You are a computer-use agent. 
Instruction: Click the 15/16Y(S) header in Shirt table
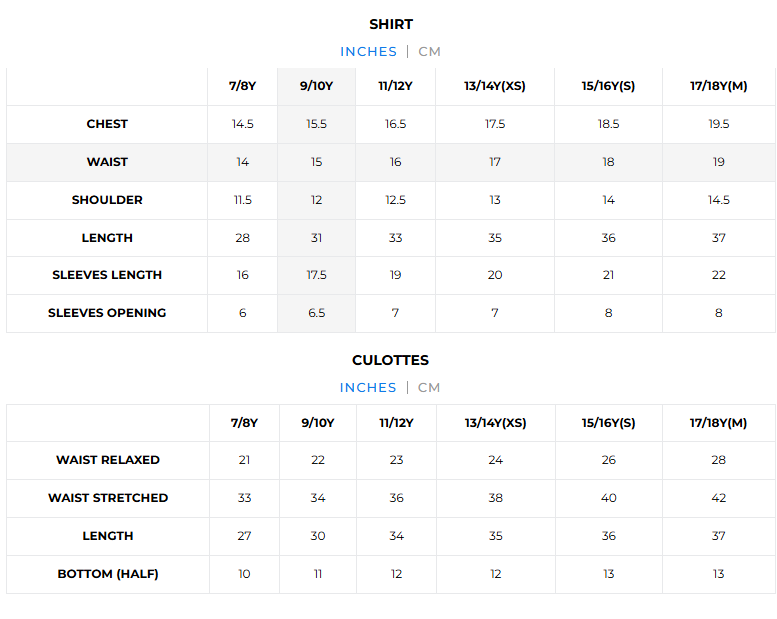tap(608, 86)
